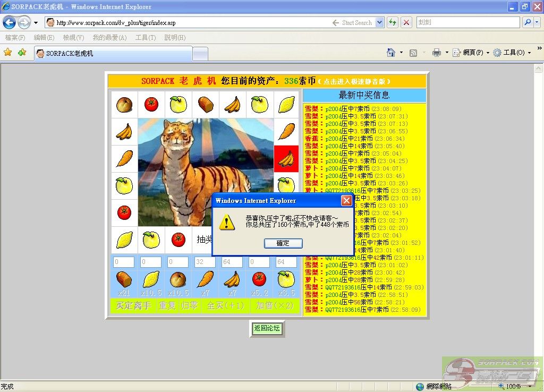Screen dimensions: 544x392
Task: Refresh the page using the green arrows icon
Action: (x=393, y=23)
